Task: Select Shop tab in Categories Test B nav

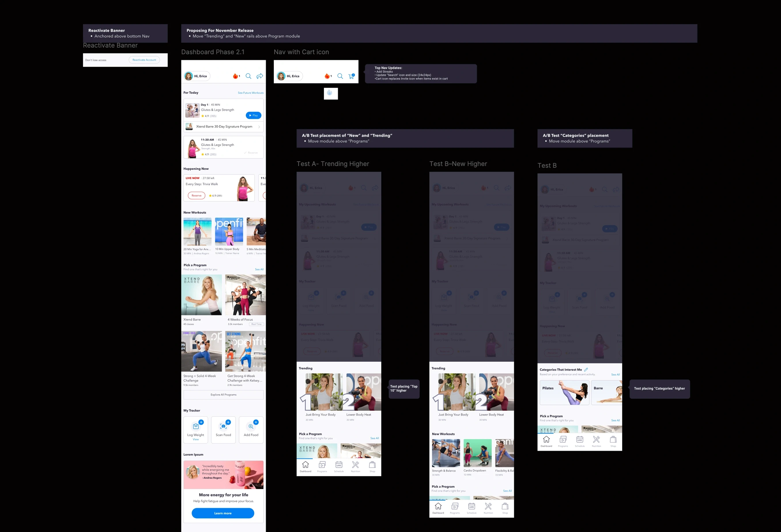Action: tap(613, 441)
